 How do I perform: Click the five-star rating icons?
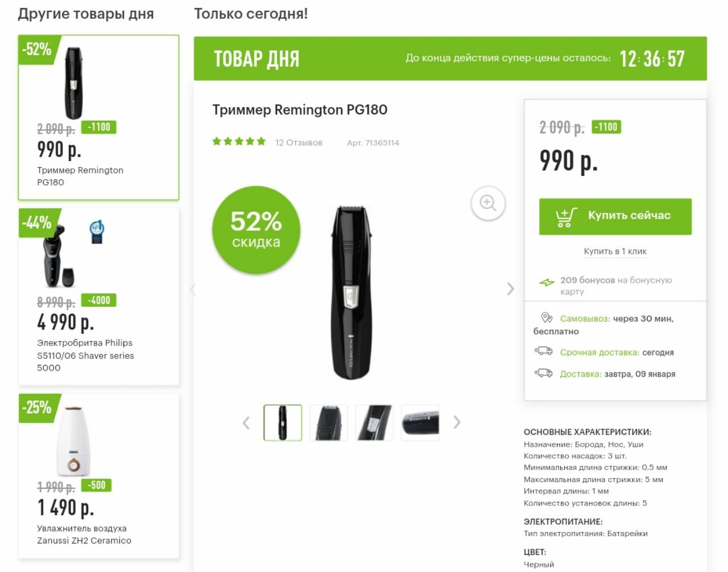click(239, 141)
